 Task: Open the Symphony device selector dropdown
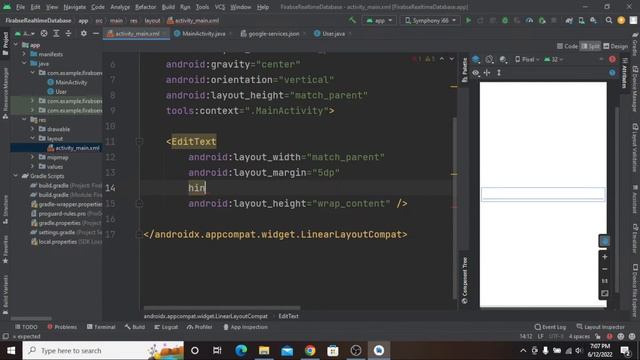pos(430,20)
